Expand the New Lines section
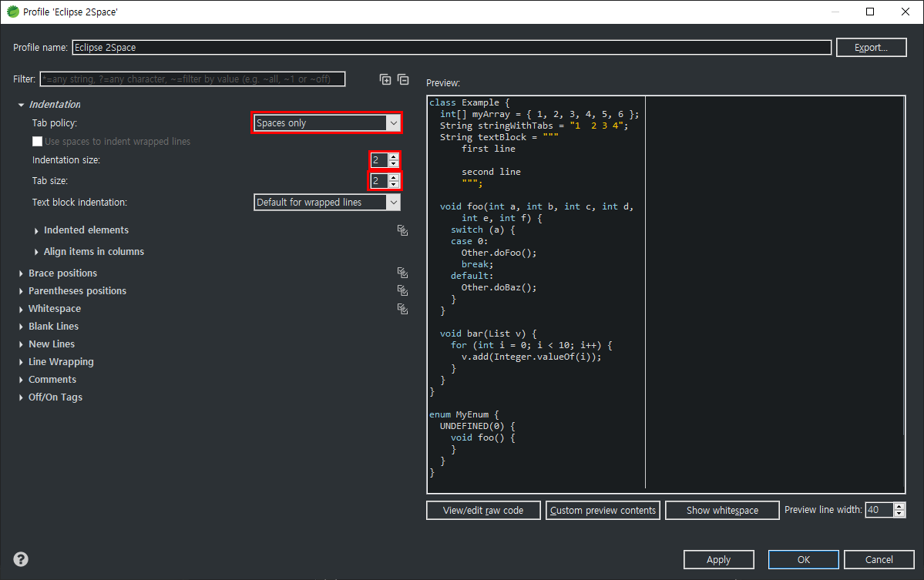This screenshot has height=580, width=924. click(22, 344)
